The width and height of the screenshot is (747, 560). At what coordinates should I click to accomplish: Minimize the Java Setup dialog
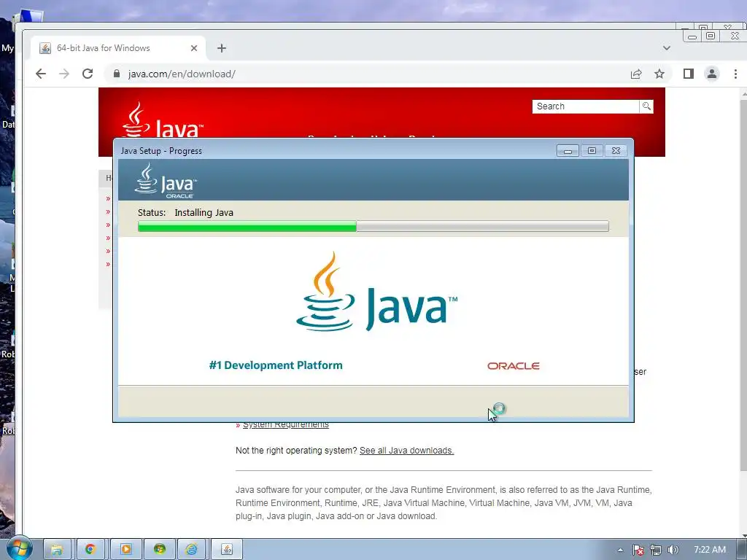click(568, 151)
